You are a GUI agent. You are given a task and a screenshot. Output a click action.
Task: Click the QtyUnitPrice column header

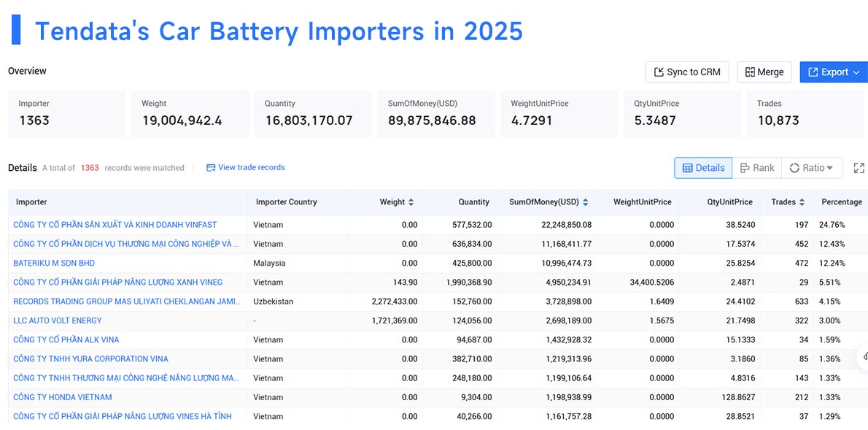click(x=729, y=202)
